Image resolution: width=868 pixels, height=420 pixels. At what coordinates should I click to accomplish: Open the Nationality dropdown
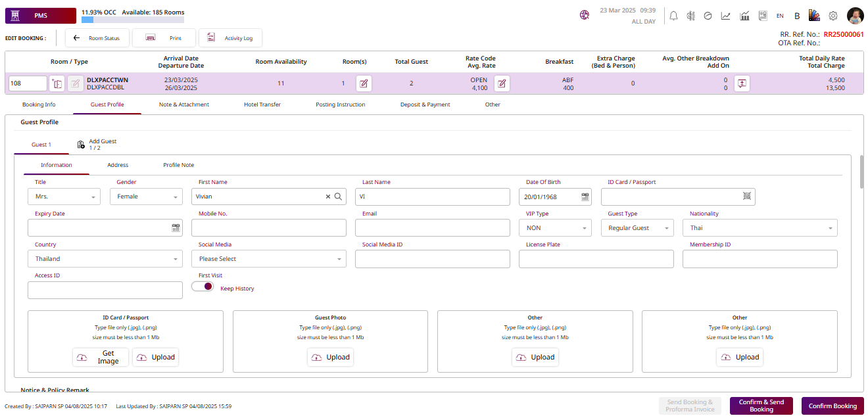759,228
